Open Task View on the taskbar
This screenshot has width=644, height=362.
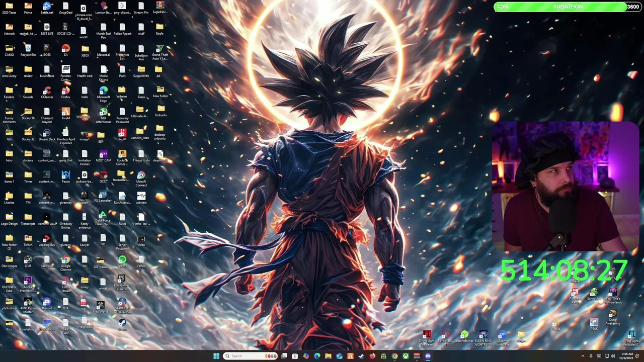(284, 356)
